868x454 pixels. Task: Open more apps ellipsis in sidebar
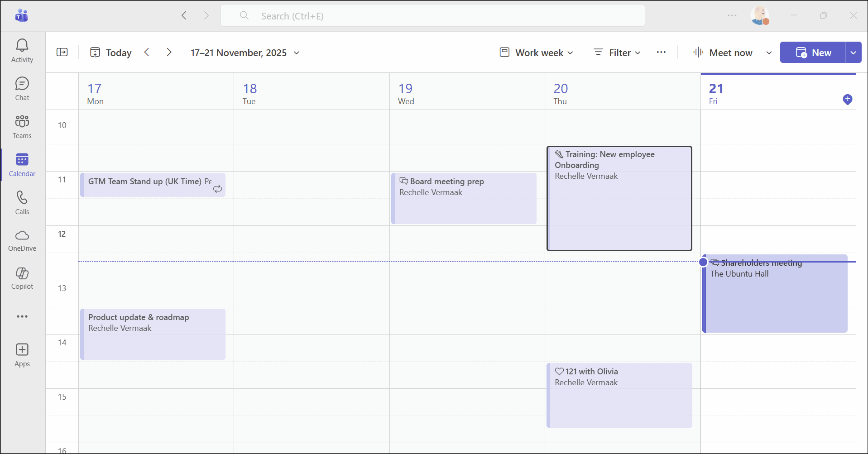pos(22,316)
